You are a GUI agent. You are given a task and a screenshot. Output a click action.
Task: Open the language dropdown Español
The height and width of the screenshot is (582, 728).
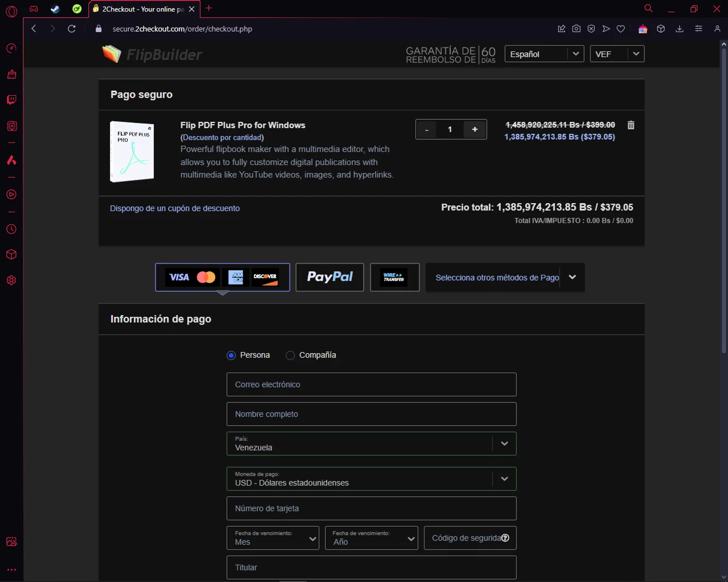click(544, 54)
